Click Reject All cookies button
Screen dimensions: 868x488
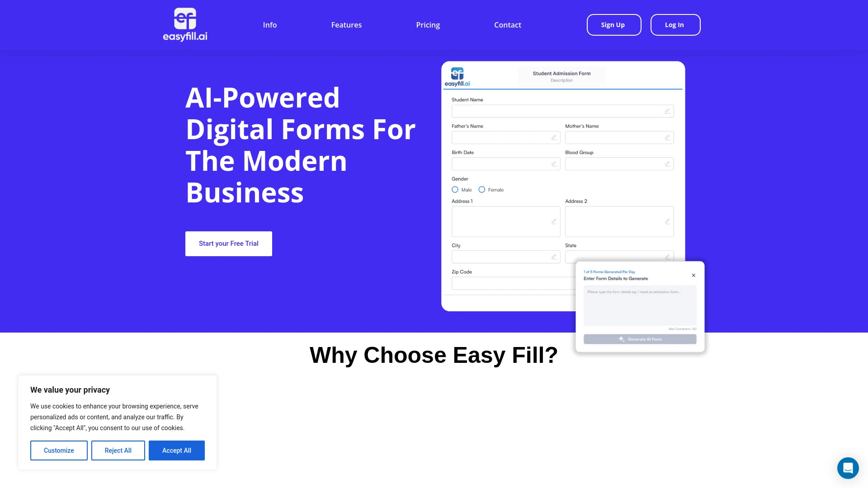118,450
